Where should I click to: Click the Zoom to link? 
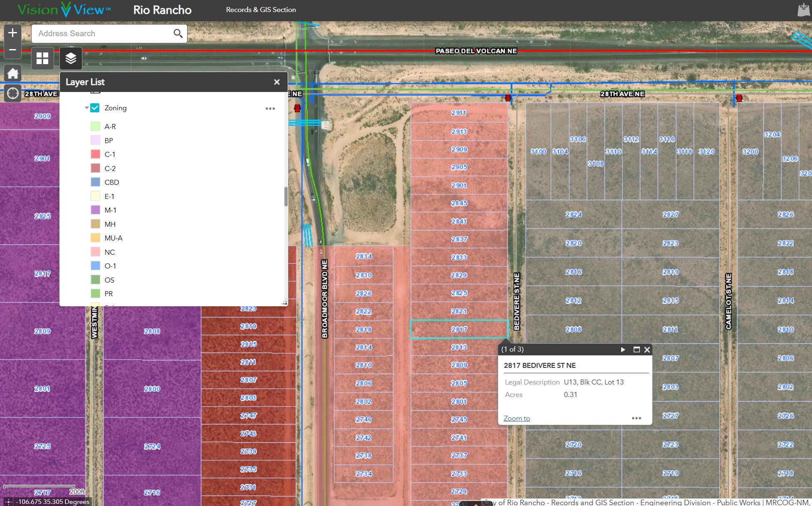(x=517, y=418)
